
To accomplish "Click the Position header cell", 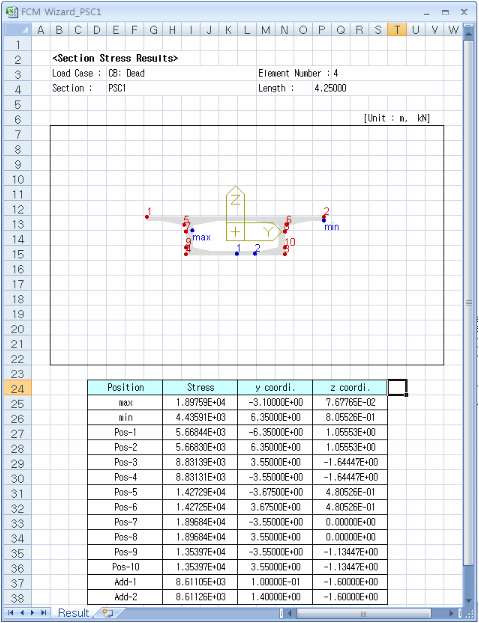I will (x=125, y=387).
